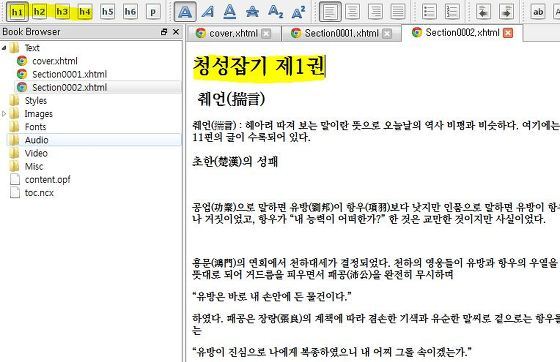Toggle strikethrough text formatting icon
The image size is (560, 362).
[252, 12]
